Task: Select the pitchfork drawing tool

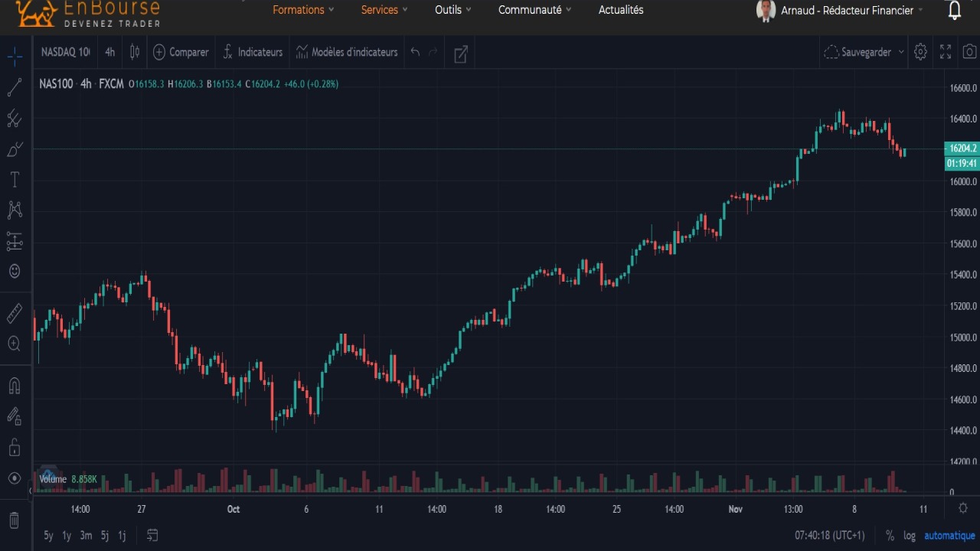Action: (15, 118)
